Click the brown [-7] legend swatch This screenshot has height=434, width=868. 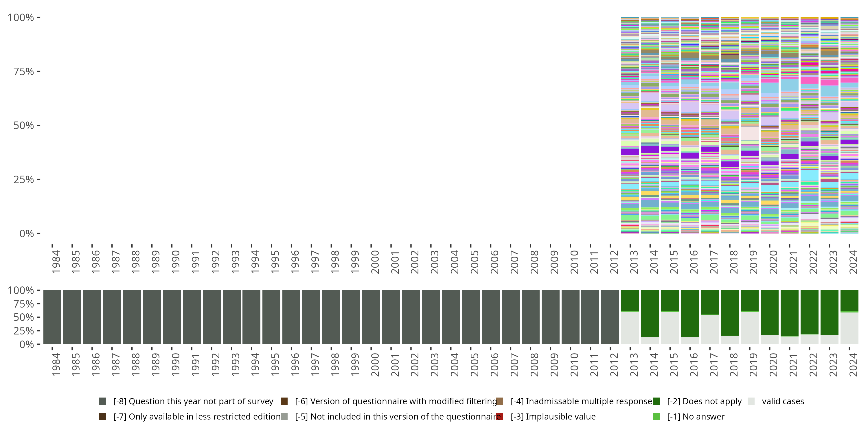coord(102,416)
